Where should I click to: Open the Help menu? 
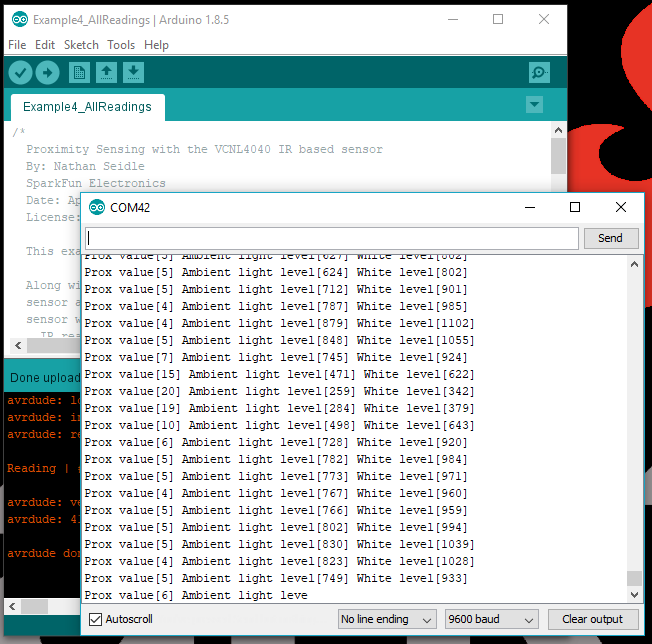(x=156, y=45)
